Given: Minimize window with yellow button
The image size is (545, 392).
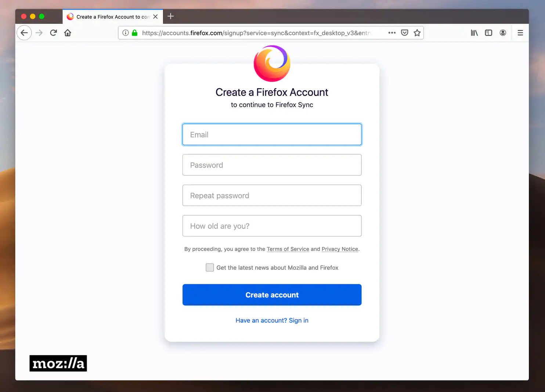Looking at the screenshot, I should point(33,16).
